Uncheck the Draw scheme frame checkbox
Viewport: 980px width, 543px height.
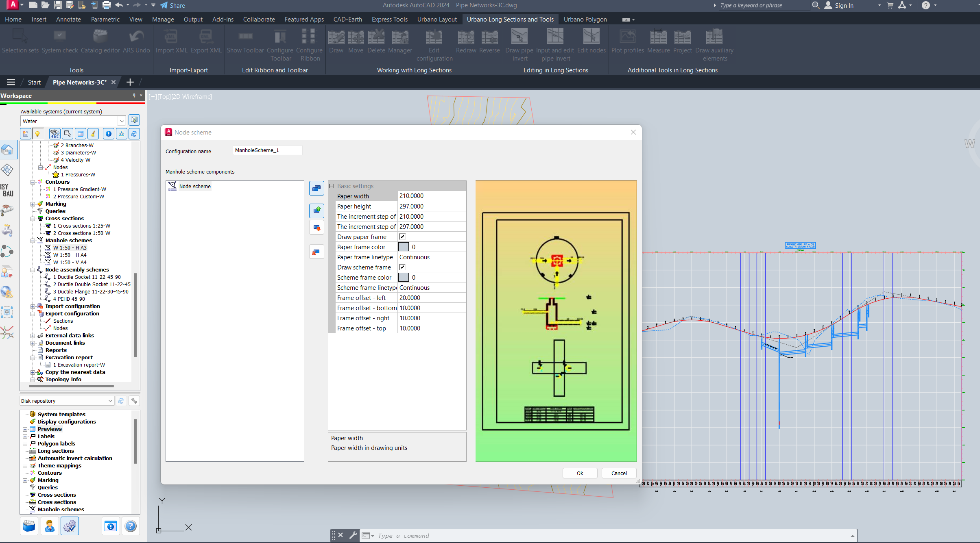pyautogui.click(x=402, y=267)
